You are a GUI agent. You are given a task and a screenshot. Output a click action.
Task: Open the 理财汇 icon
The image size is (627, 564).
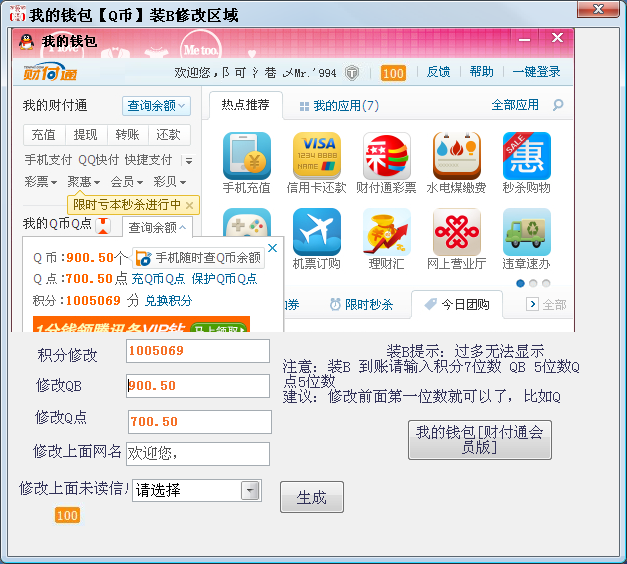point(387,232)
